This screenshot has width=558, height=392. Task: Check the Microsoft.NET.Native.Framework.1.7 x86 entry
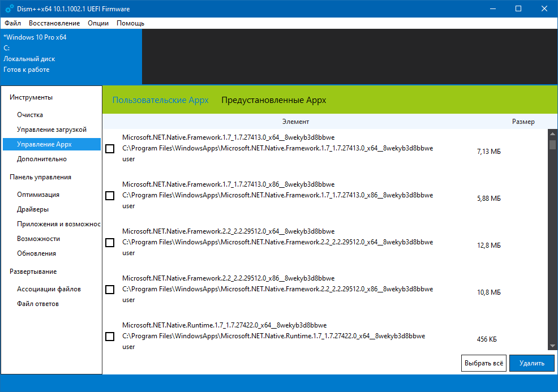coord(110,196)
